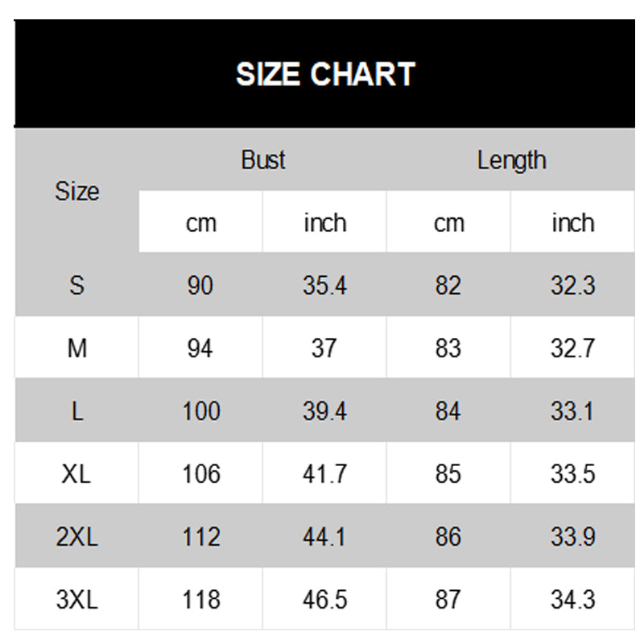
Task: Select the 46.5 inch bust cell
Action: tap(324, 599)
